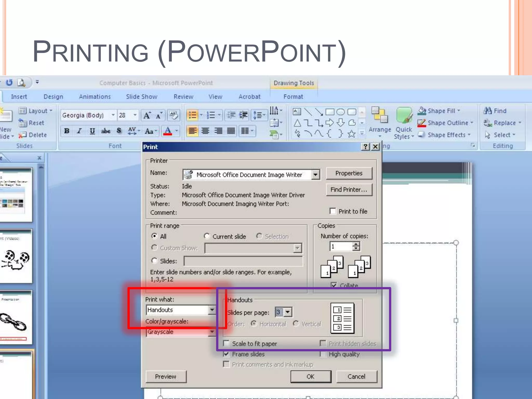Click the Print dialog help button

365,147
